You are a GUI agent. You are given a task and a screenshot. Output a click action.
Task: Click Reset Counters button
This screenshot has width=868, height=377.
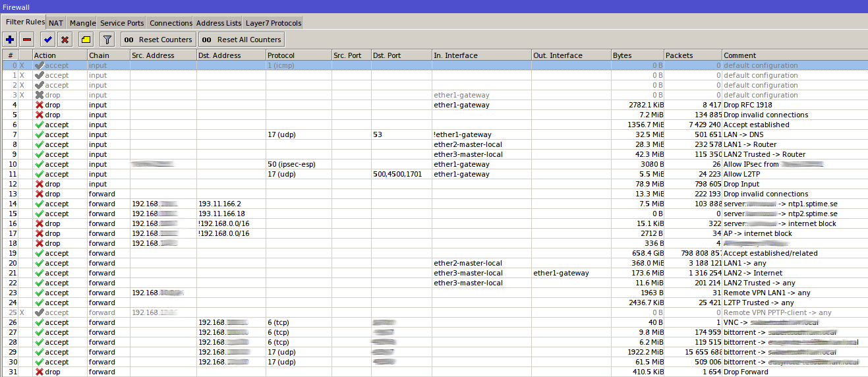pyautogui.click(x=158, y=40)
